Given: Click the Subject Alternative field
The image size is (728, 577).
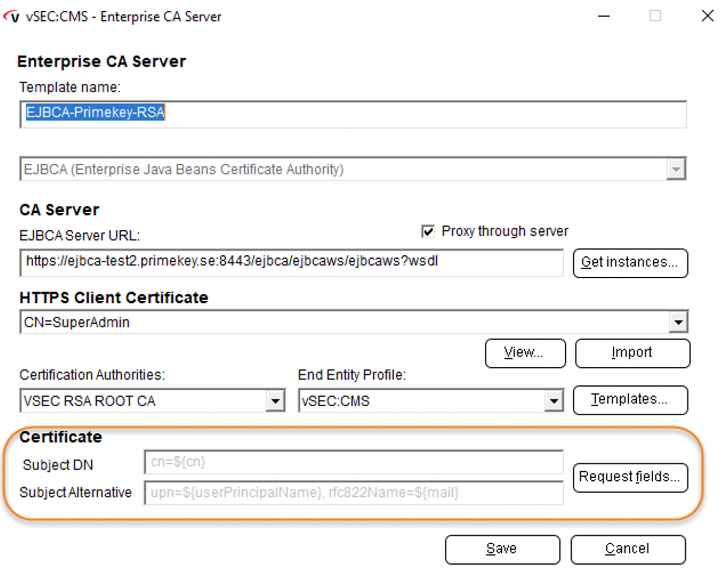Looking at the screenshot, I should [x=354, y=492].
